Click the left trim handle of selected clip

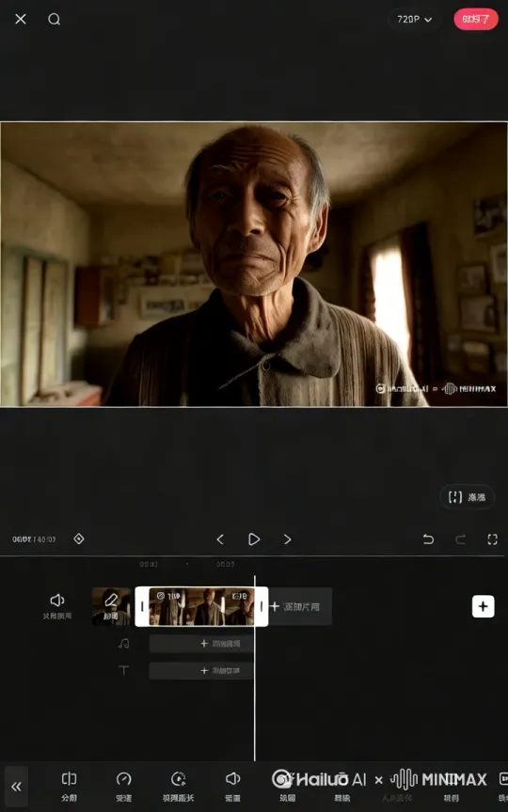pyautogui.click(x=142, y=606)
